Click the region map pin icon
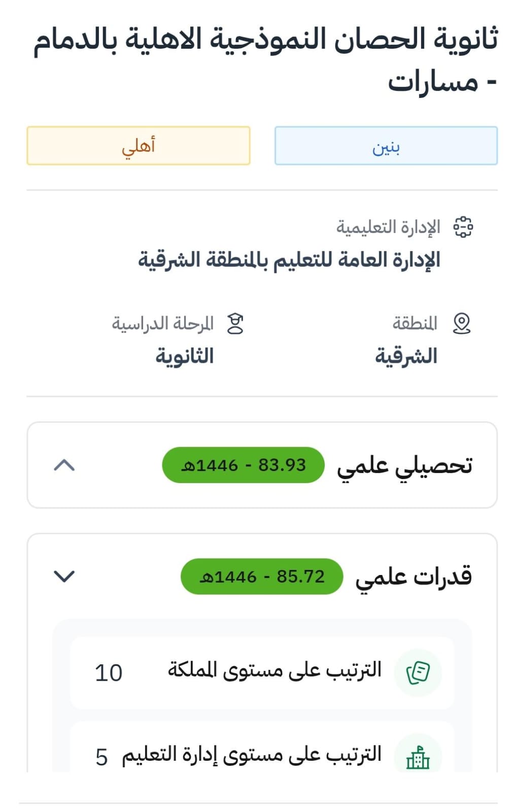The image size is (517, 812). (x=461, y=323)
